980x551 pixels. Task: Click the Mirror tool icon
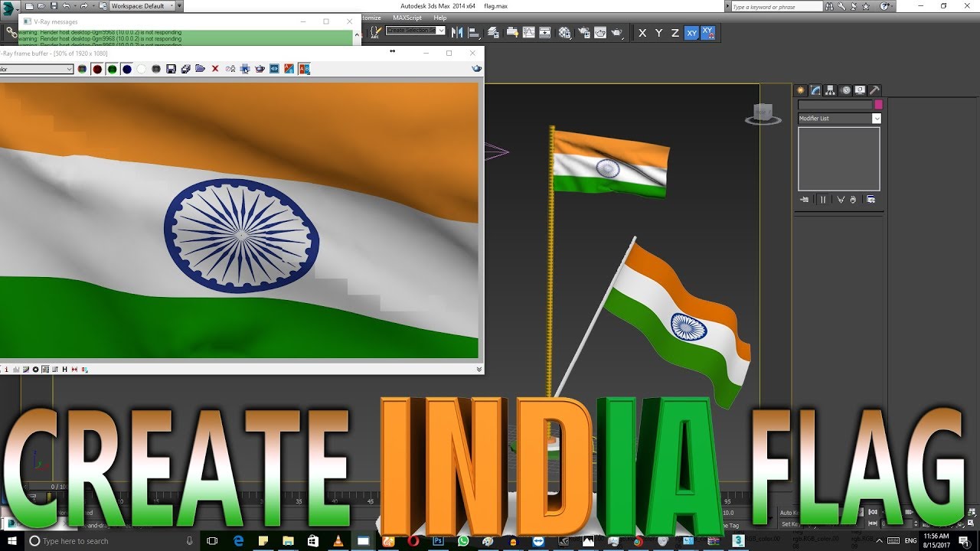click(x=458, y=33)
